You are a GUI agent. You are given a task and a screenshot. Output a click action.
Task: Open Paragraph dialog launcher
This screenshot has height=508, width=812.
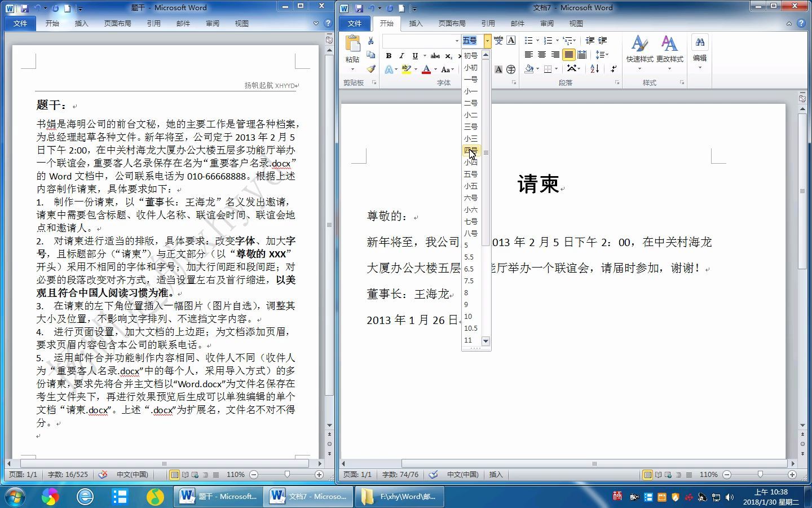(x=617, y=83)
